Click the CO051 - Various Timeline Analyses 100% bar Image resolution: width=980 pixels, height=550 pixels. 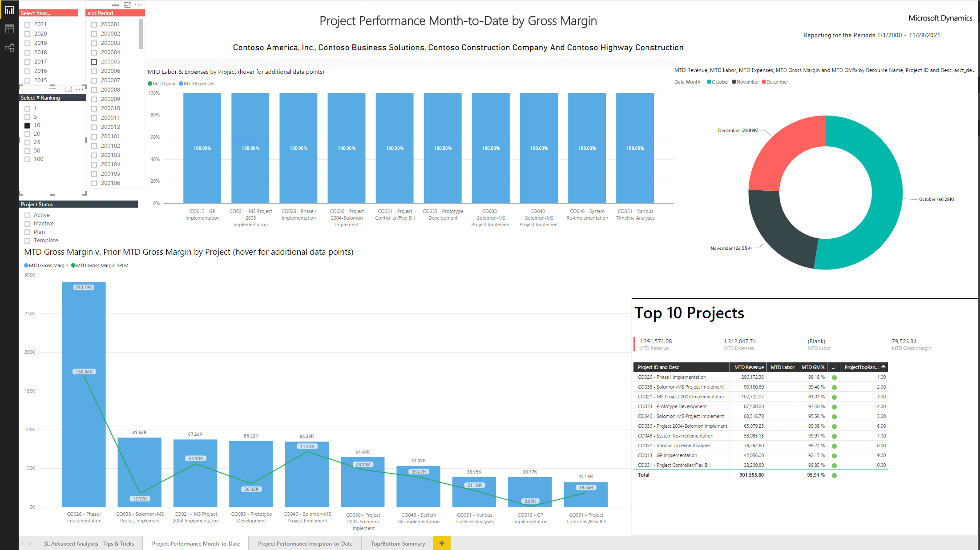tap(635, 148)
